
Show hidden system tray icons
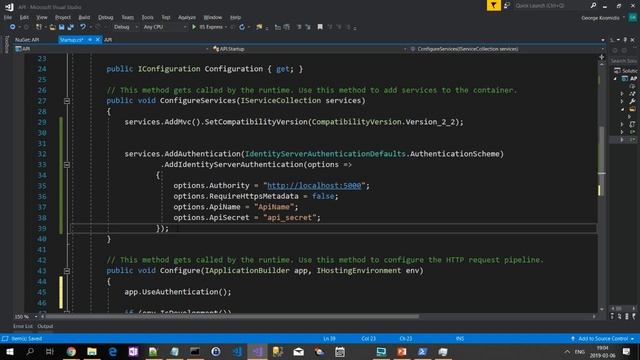[567, 351]
